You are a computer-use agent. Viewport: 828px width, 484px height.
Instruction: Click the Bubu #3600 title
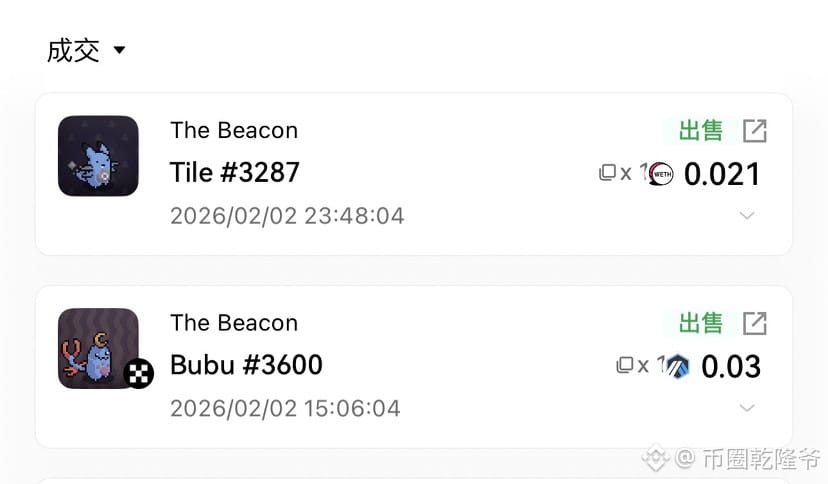[x=246, y=365]
